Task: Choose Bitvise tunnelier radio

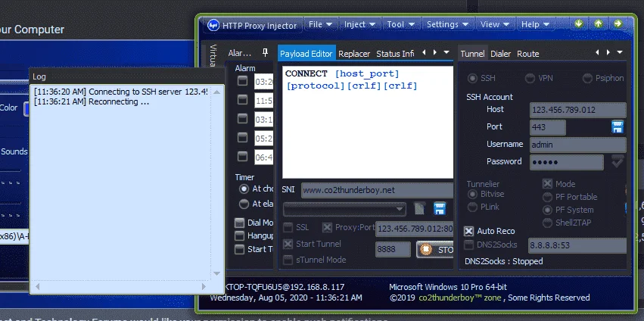Action: (x=473, y=194)
